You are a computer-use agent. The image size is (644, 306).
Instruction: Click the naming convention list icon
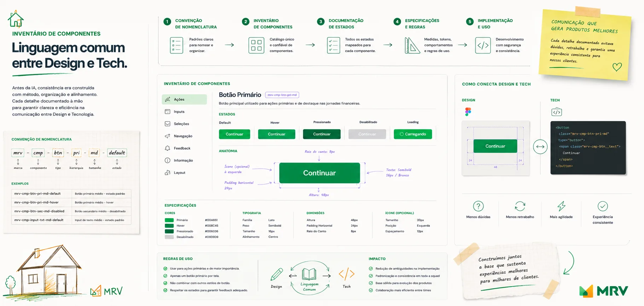[176, 45]
